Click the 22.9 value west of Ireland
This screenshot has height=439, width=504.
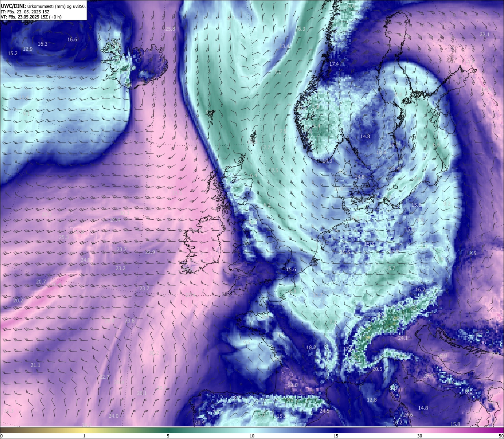coord(150,252)
